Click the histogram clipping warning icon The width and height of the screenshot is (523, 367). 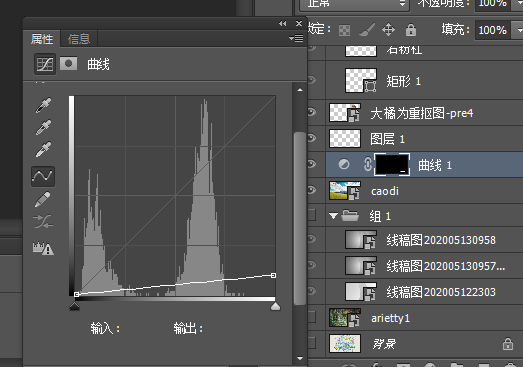[x=43, y=248]
